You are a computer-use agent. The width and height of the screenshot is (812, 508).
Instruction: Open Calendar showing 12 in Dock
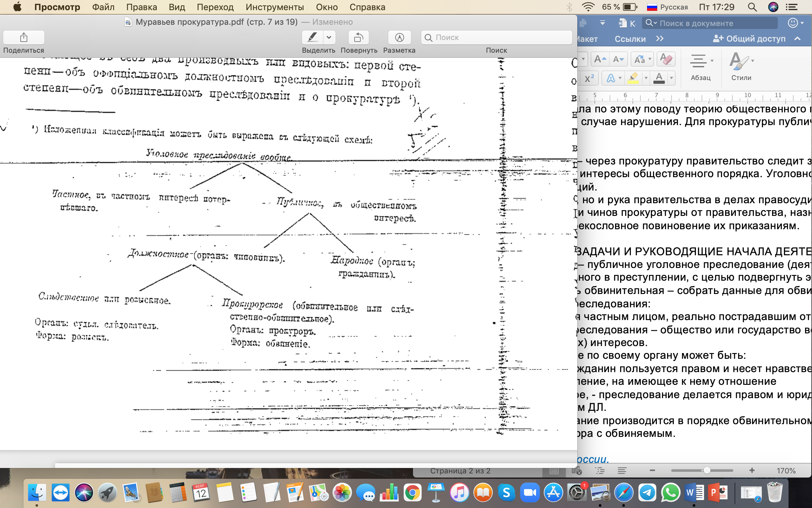(201, 492)
